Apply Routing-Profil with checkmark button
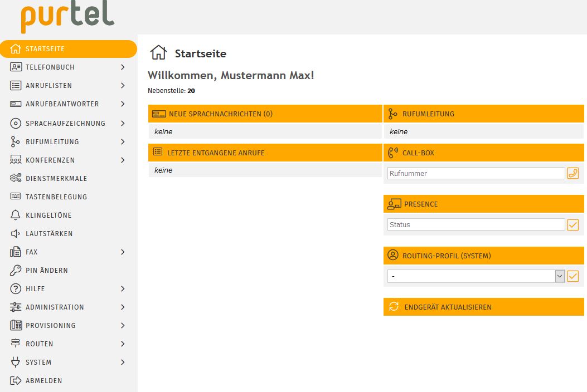 573,276
